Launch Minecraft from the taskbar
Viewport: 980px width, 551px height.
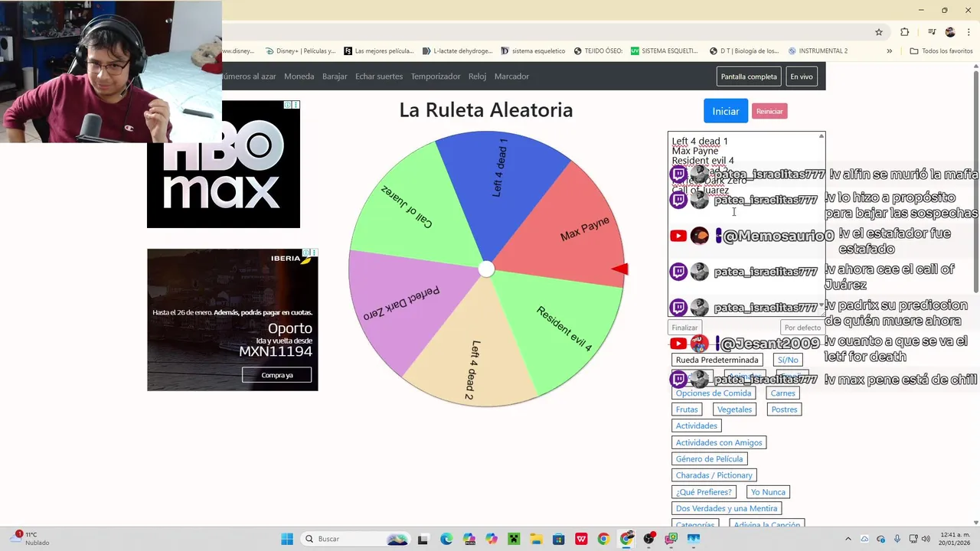(x=514, y=539)
